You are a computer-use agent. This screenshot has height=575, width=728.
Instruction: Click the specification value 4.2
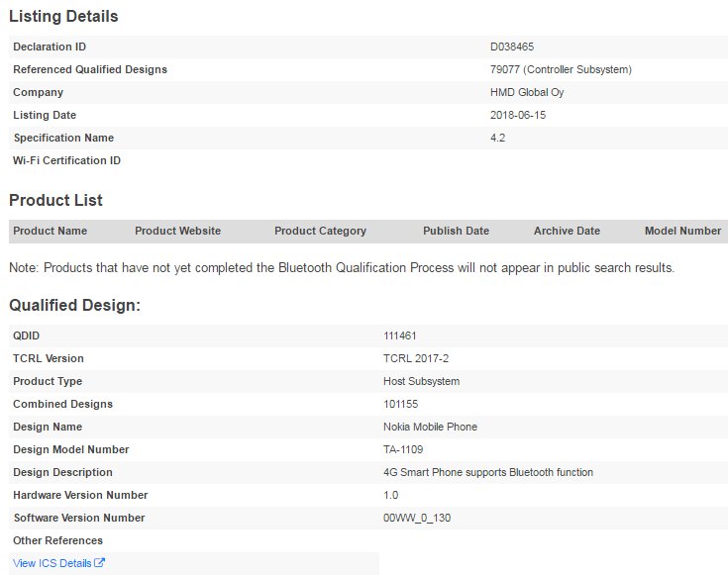click(x=497, y=138)
